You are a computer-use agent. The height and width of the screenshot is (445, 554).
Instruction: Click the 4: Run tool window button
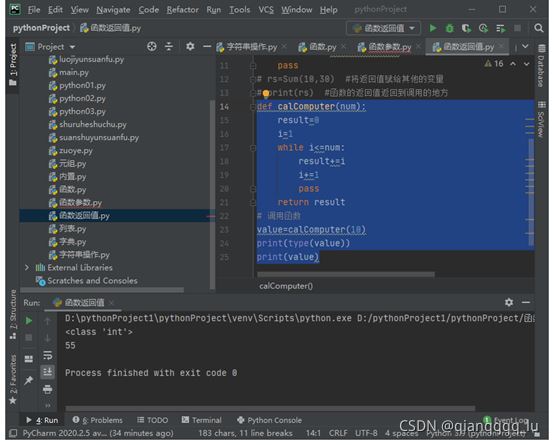click(42, 420)
